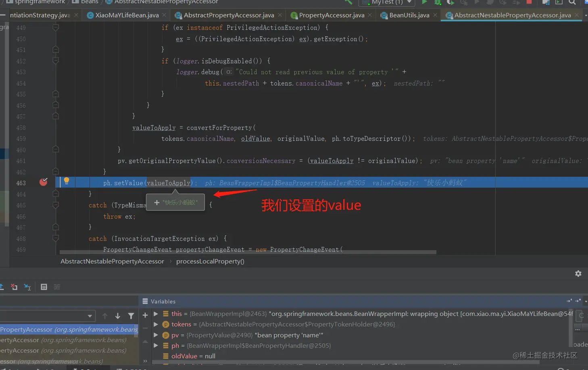Open Search Everywhere magnifier icon

[x=572, y=2]
